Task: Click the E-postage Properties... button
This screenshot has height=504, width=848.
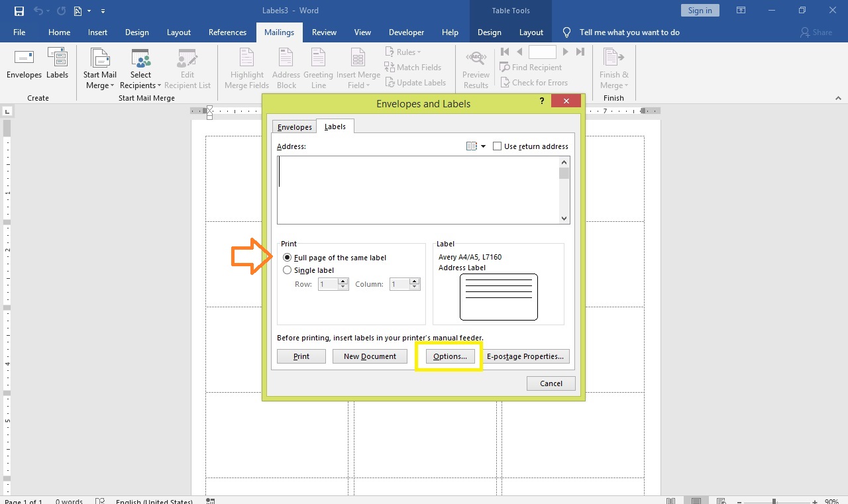Action: coord(525,356)
